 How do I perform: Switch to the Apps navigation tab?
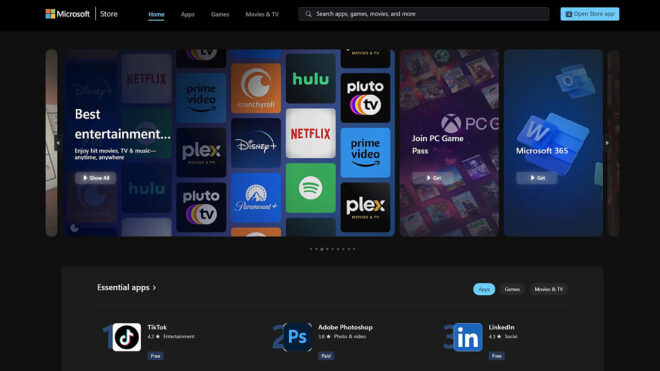187,14
